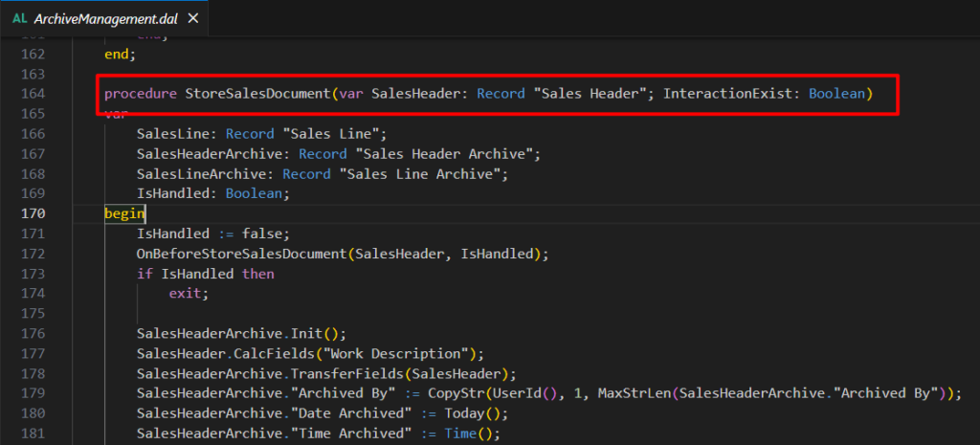This screenshot has width=980, height=445.
Task: Click line number 164 in the gutter
Action: (x=33, y=94)
